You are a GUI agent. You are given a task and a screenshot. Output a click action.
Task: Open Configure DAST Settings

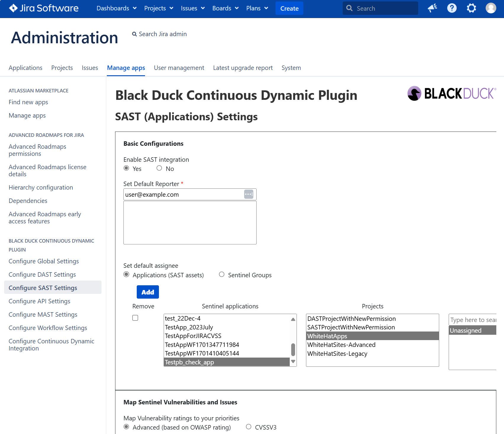click(42, 275)
